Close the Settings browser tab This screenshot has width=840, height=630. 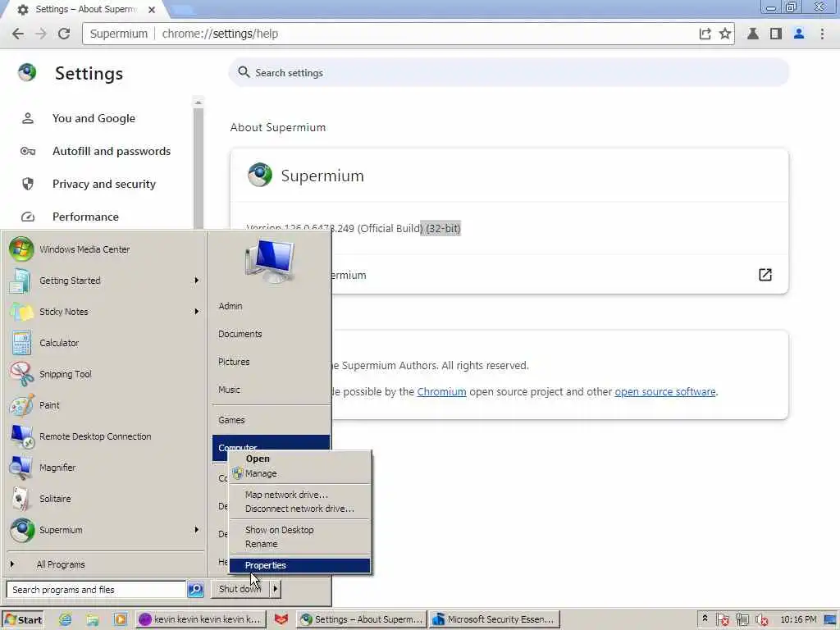click(152, 10)
